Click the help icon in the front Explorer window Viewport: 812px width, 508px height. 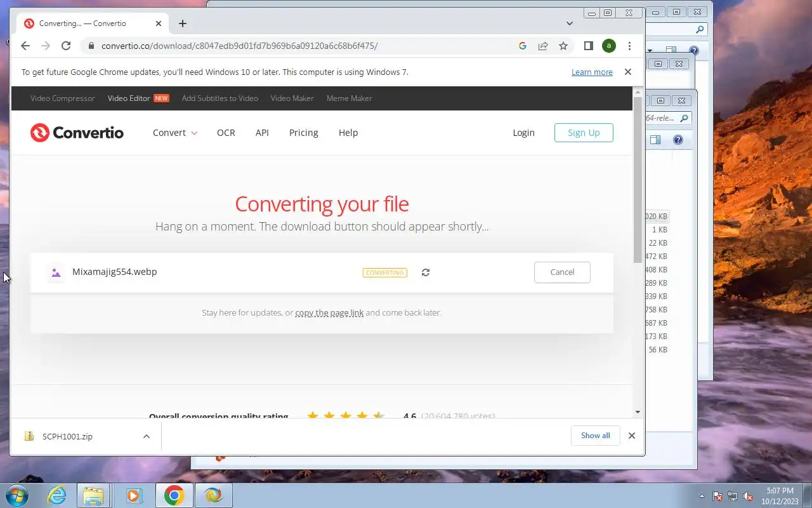pos(678,140)
